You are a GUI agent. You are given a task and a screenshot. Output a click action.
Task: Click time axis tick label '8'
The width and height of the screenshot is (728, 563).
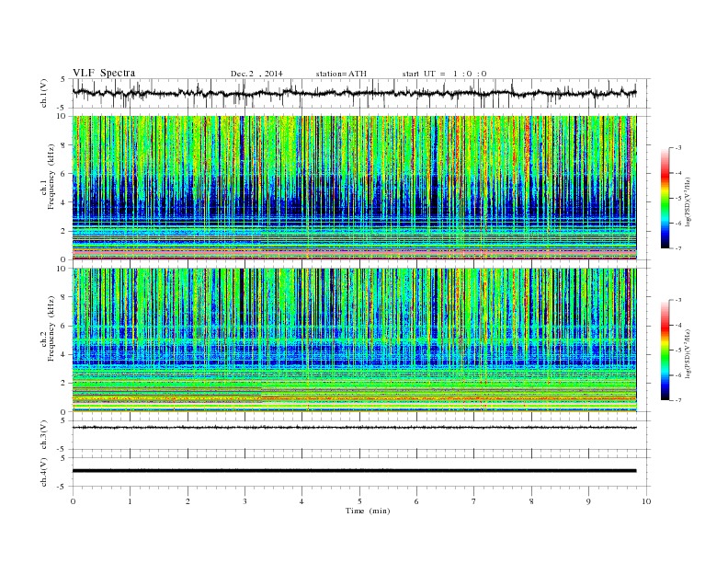(531, 501)
